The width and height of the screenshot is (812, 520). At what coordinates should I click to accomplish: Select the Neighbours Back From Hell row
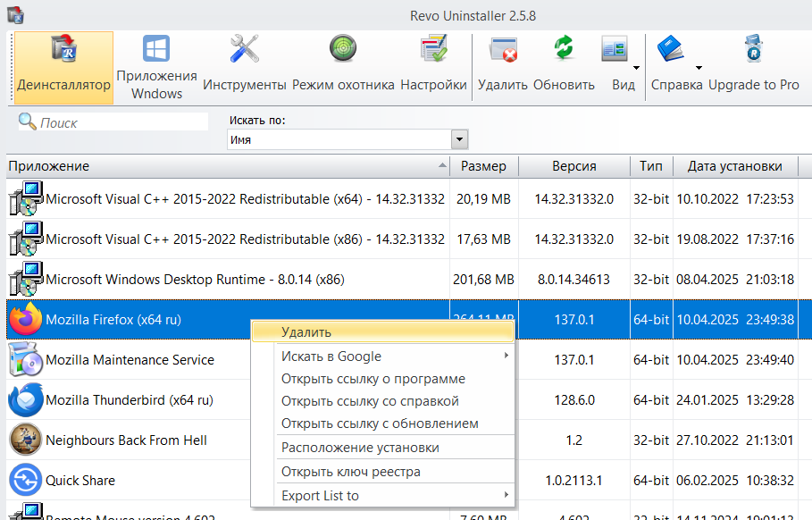[x=409, y=440]
